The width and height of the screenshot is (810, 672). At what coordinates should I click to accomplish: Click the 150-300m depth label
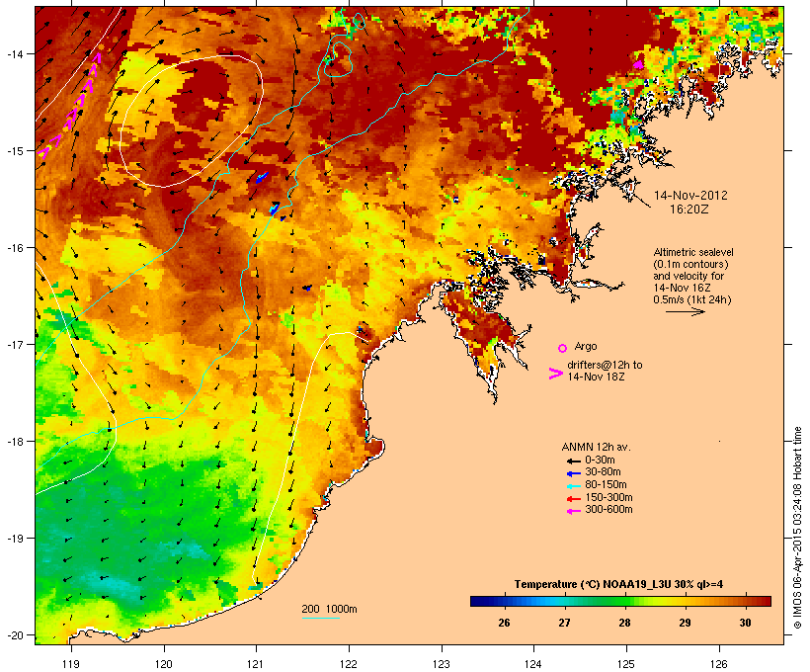(x=609, y=498)
